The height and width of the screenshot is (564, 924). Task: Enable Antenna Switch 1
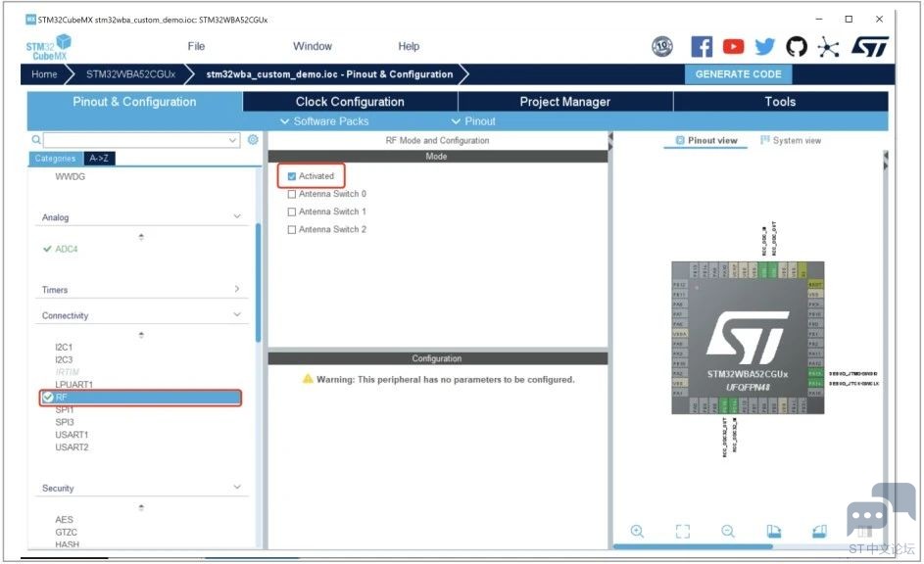292,211
